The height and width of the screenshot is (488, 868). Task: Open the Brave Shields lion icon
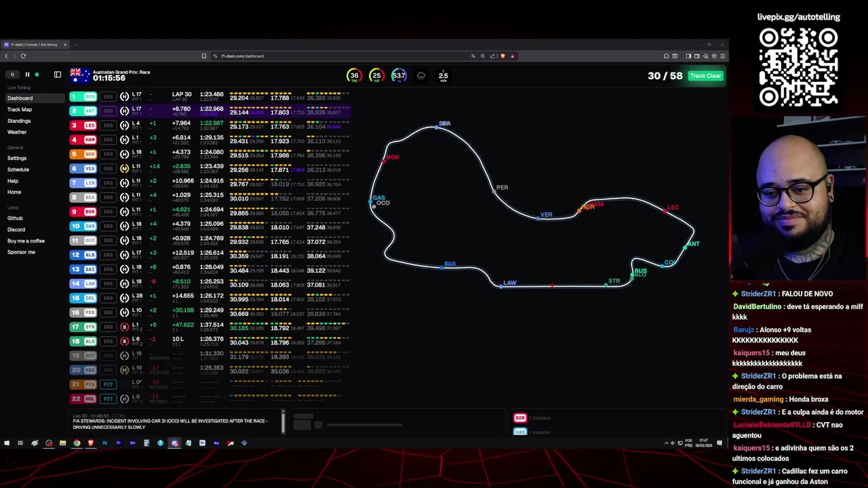[x=502, y=56]
